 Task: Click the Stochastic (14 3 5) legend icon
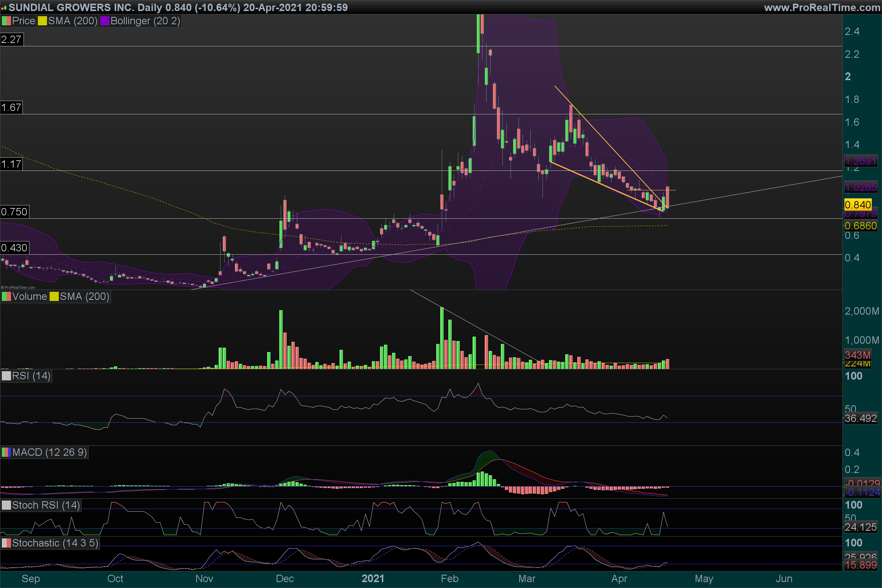[x=6, y=543]
